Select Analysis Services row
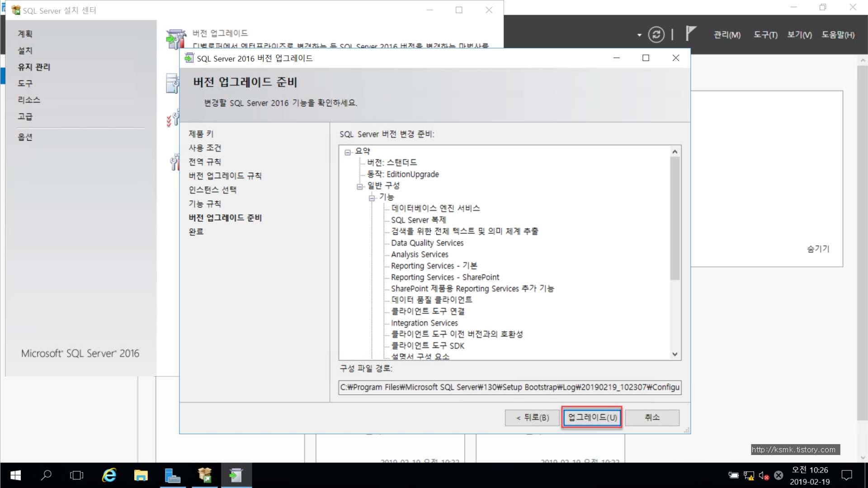The image size is (868, 488). (420, 254)
